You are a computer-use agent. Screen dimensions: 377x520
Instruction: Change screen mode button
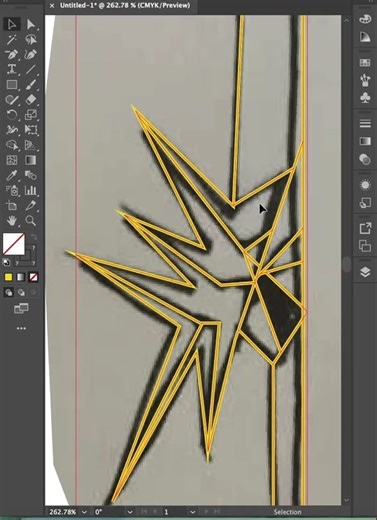point(21,309)
